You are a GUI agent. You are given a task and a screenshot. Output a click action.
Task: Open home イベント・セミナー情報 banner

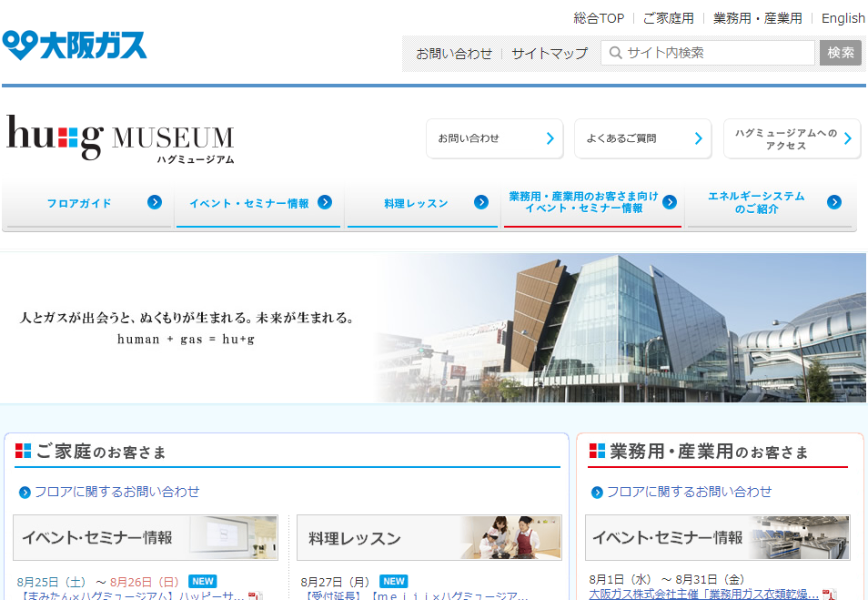point(146,537)
